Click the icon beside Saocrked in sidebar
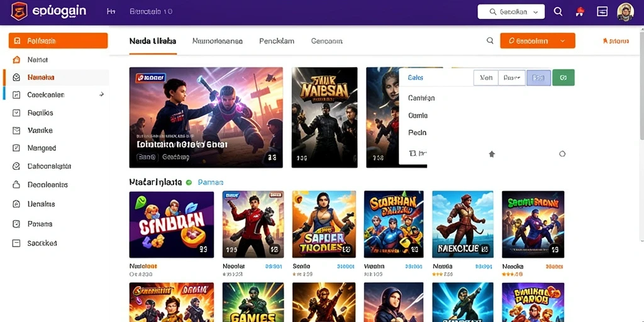Image resolution: width=644 pixels, height=322 pixels. [x=16, y=243]
